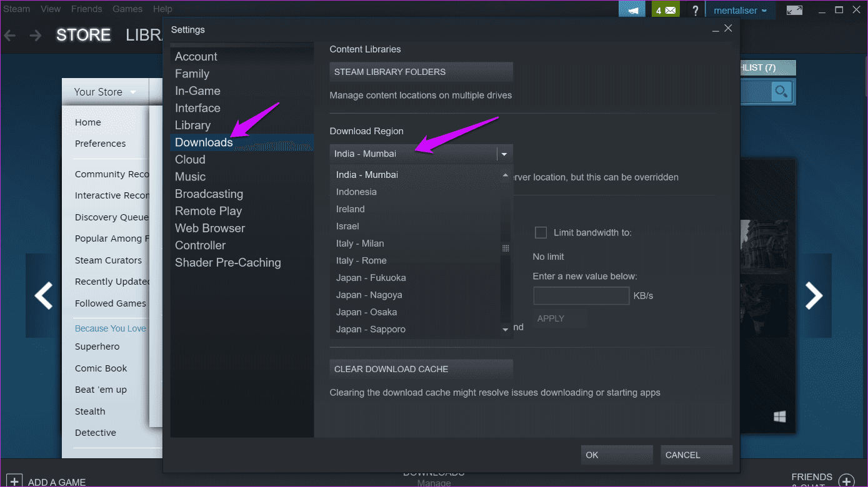Enable the Limit bandwidth to checkbox
The height and width of the screenshot is (487, 868).
pos(541,232)
